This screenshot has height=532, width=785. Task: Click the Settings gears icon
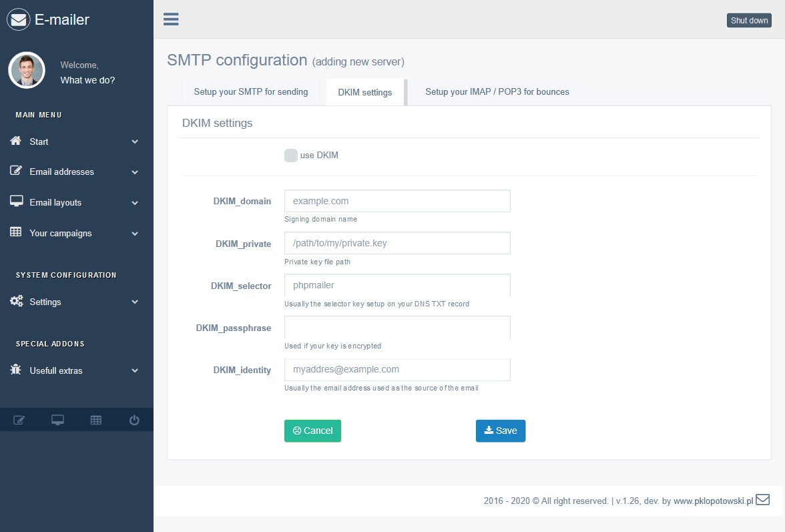point(16,301)
